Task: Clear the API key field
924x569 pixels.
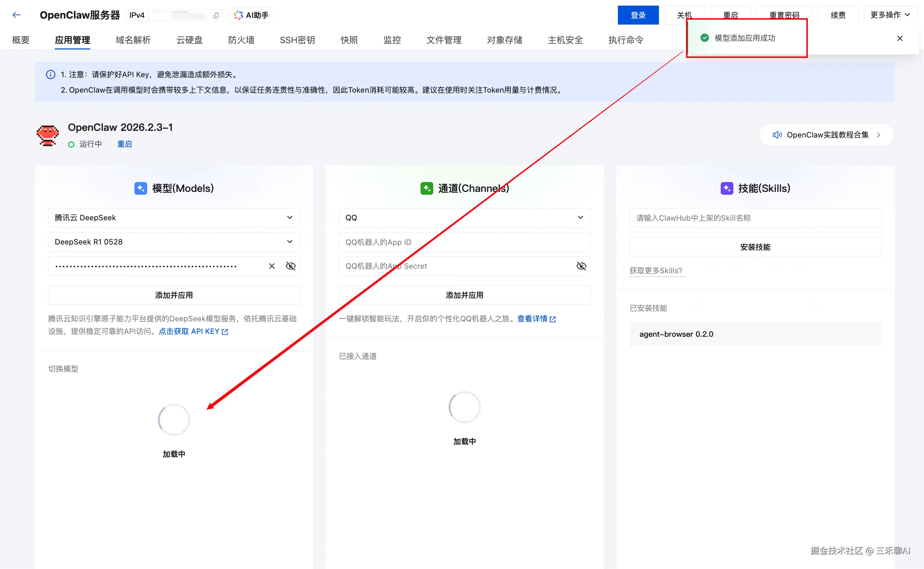Action: tap(271, 266)
